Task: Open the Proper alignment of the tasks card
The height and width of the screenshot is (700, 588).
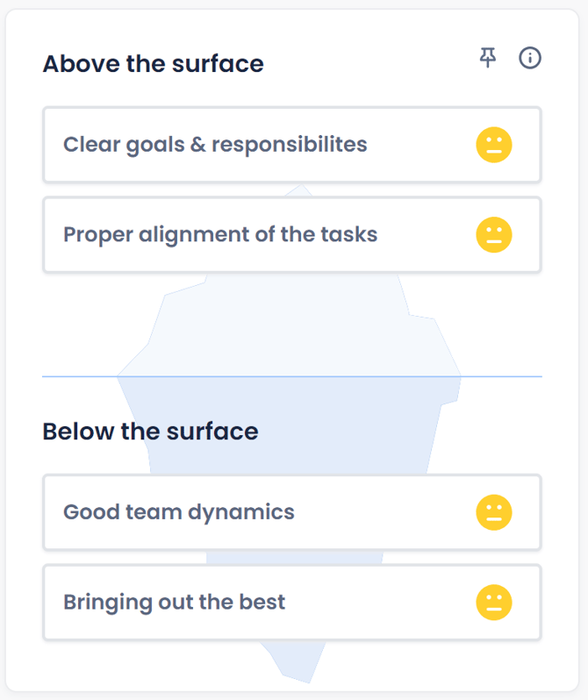Action: (292, 235)
